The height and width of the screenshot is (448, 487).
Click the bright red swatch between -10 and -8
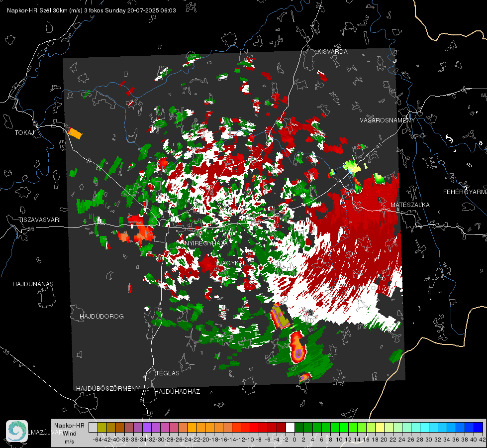tap(254, 427)
